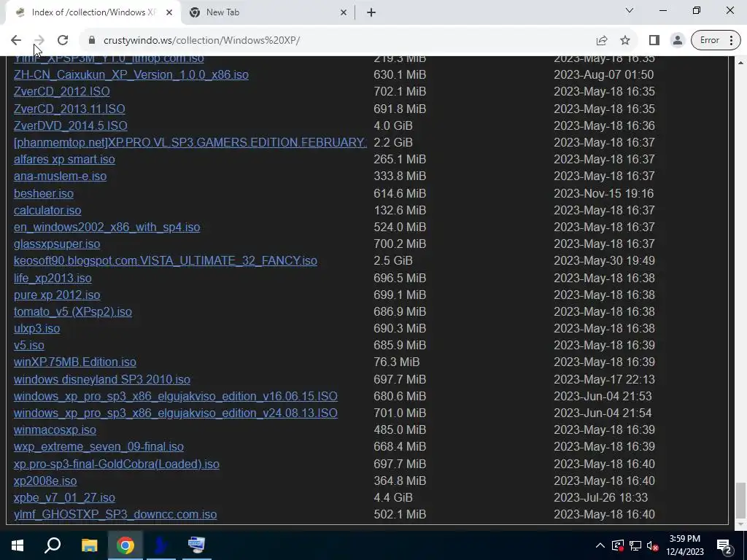Click the muted volume tray icon

[x=653, y=545]
